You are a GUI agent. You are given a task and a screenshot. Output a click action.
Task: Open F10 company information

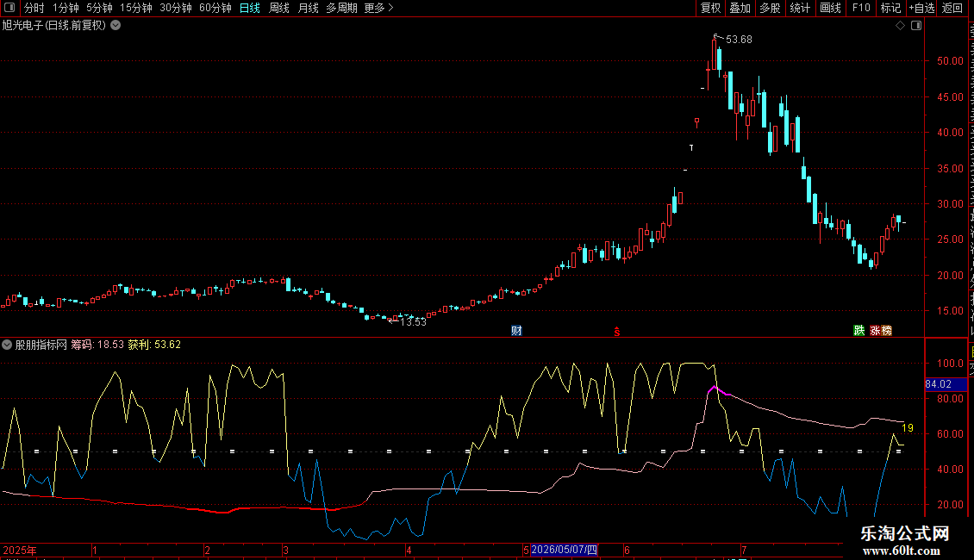pos(861,8)
